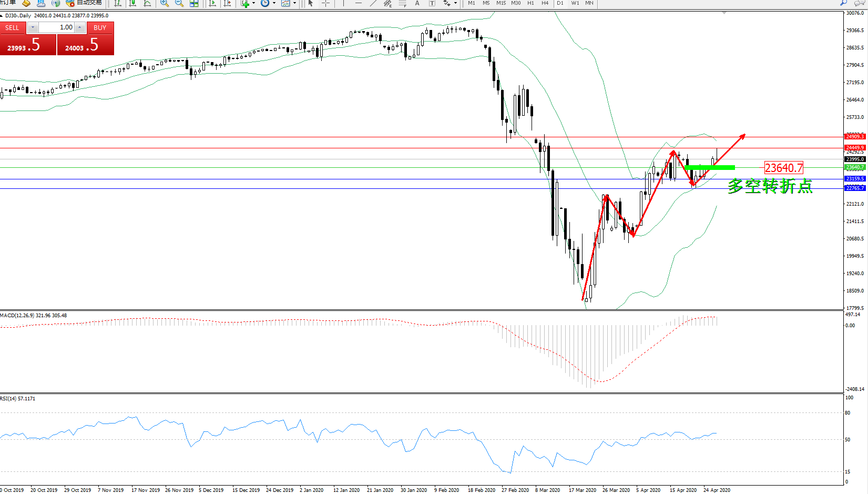Screen dimensions: 868x494
Task: Switch chart to M15 timeframe
Action: (501, 3)
